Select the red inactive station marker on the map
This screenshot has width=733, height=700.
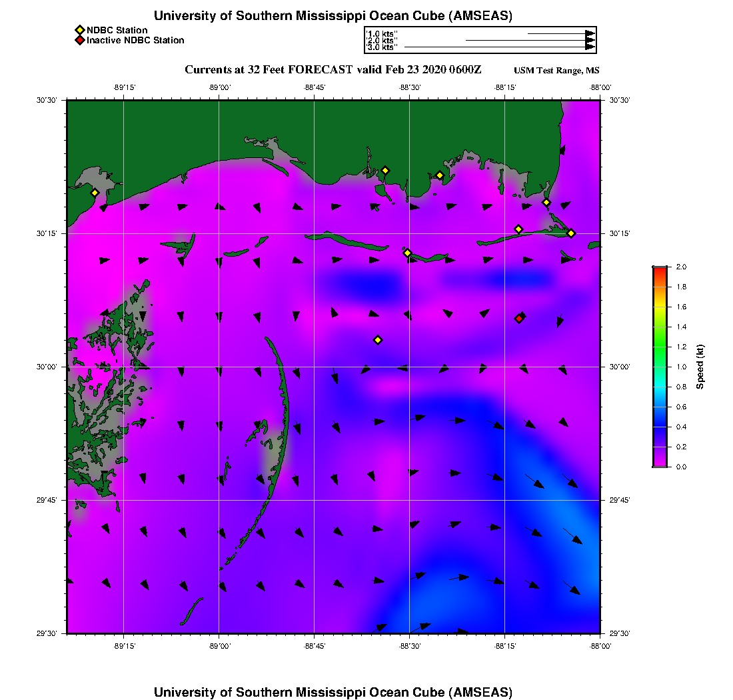click(x=519, y=319)
